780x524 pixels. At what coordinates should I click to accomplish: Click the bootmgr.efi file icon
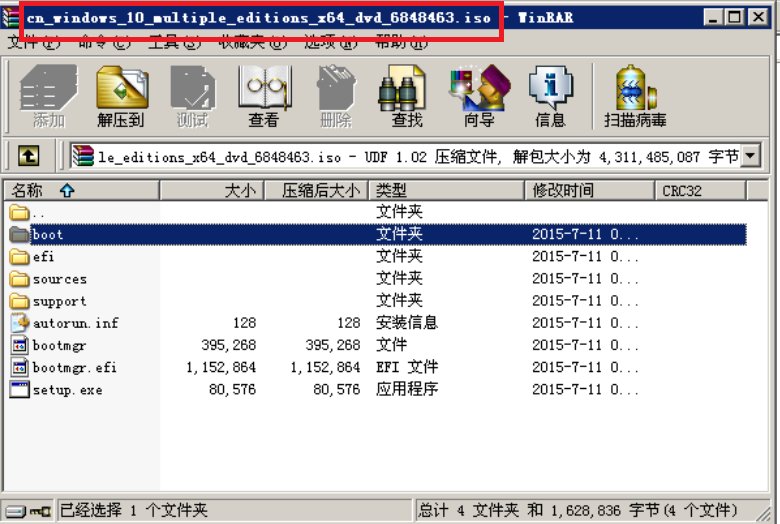[20, 367]
